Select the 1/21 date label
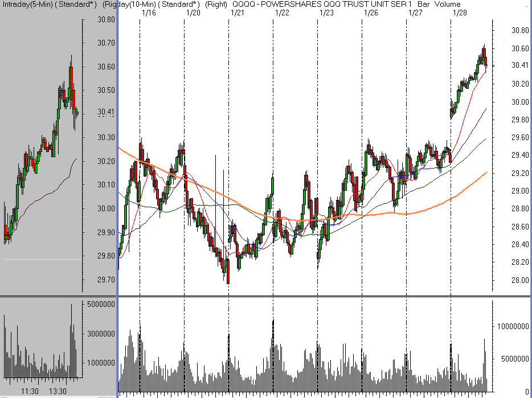 (238, 13)
